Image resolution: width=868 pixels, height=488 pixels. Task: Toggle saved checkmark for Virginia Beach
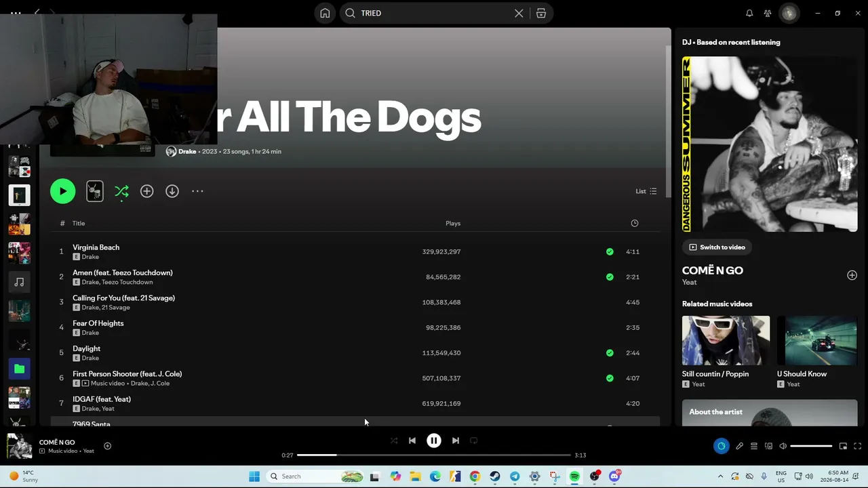610,251
